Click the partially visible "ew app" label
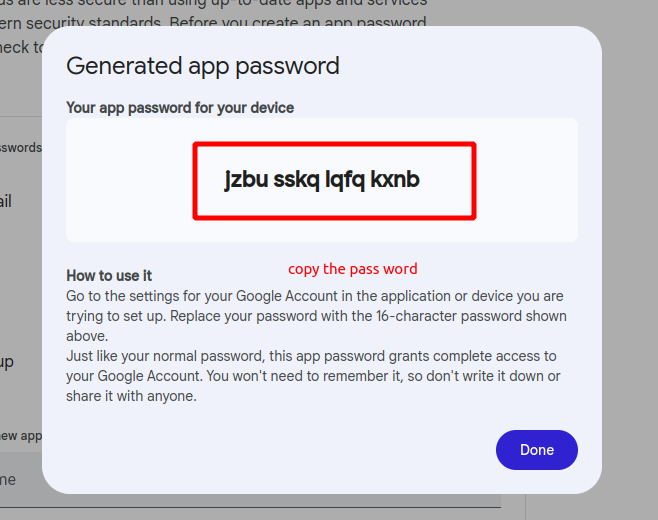 [x=20, y=436]
